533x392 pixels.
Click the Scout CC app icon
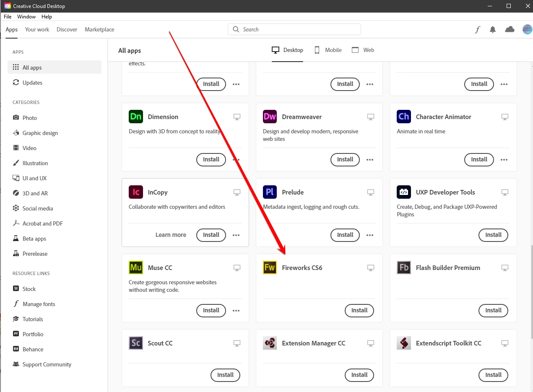136,343
